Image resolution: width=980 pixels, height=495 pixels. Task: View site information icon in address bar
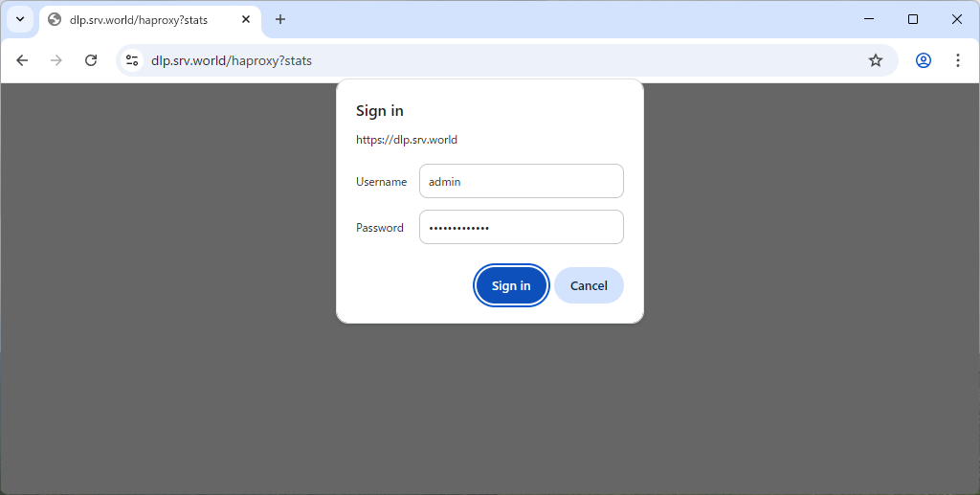(132, 60)
